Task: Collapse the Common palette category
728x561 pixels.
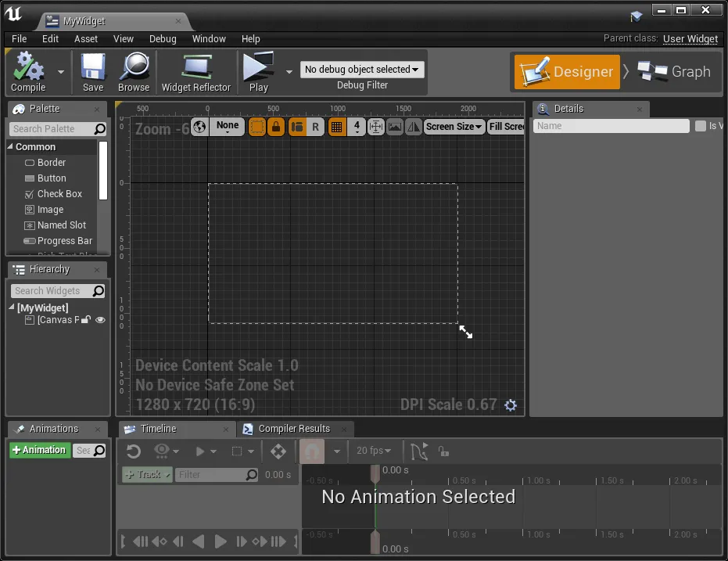Action: pos(11,147)
